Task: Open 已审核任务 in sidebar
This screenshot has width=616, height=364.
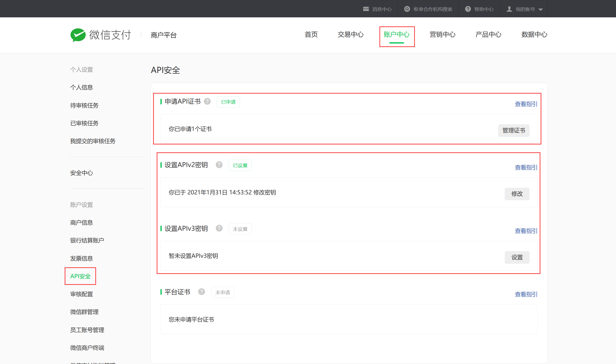Action: pyautogui.click(x=84, y=123)
